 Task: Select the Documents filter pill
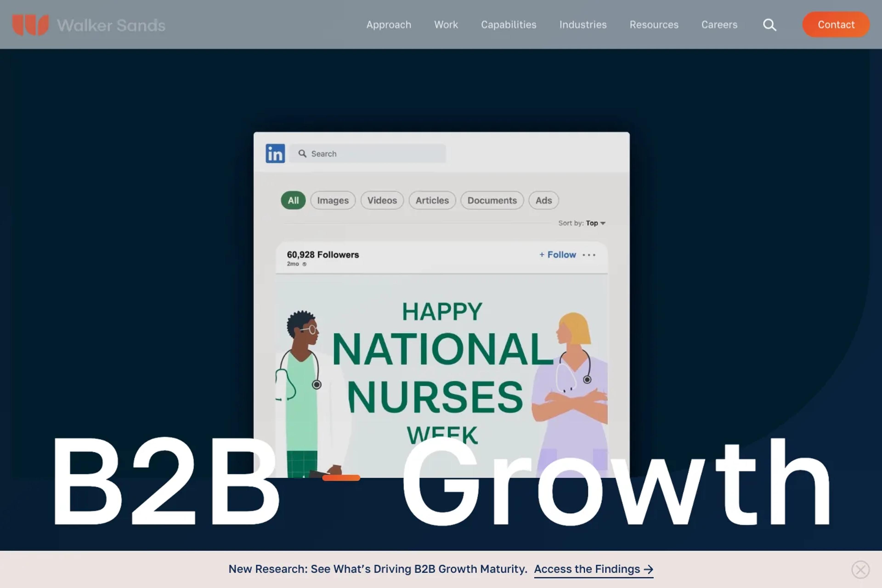492,200
